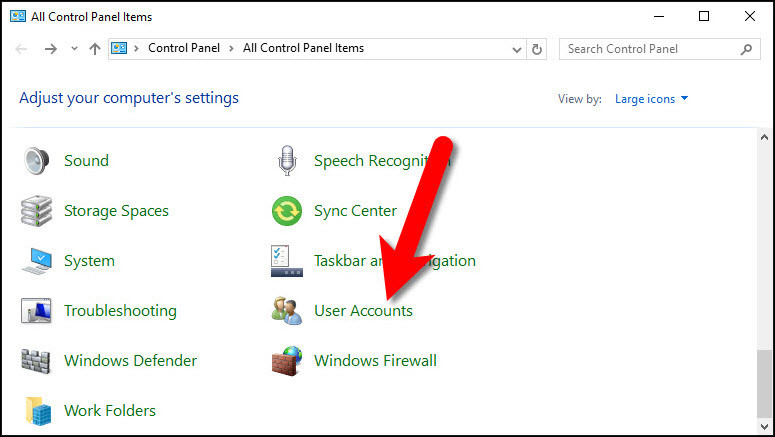Open Storage Spaces link

click(x=117, y=211)
